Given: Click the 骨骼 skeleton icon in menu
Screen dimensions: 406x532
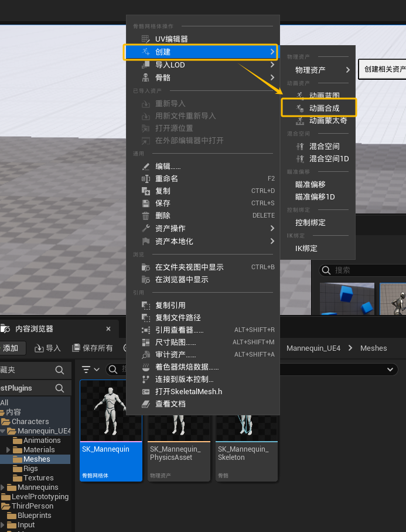Looking at the screenshot, I should click(x=146, y=77).
